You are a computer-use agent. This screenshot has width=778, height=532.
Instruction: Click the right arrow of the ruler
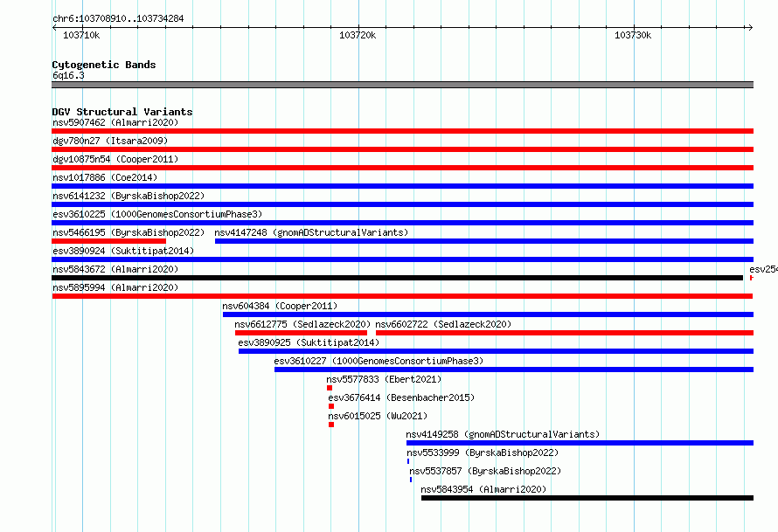pyautogui.click(x=750, y=27)
